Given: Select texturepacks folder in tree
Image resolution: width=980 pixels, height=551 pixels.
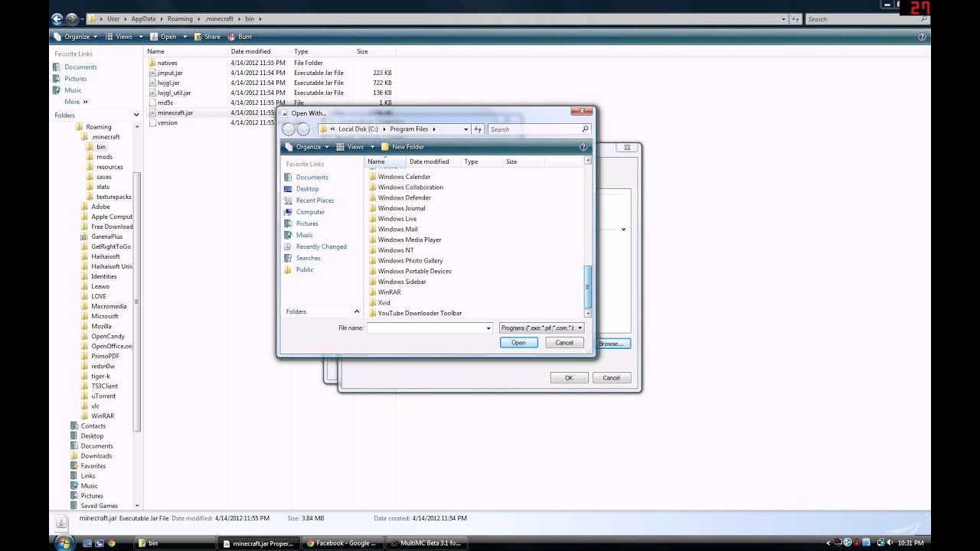Looking at the screenshot, I should click(x=113, y=197).
